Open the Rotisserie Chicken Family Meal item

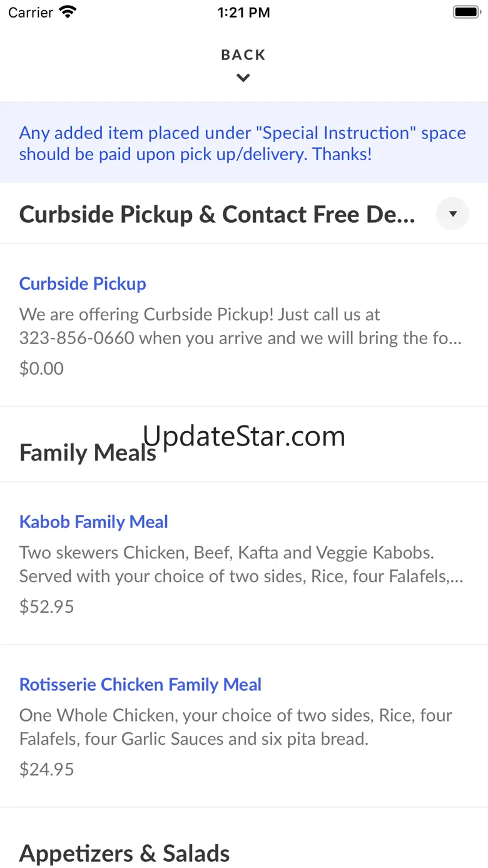pos(140,685)
